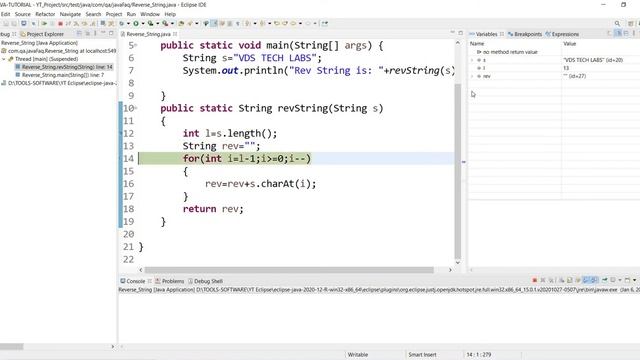This screenshot has width=640, height=360.
Task: Toggle Show Logical Structure in Variables view
Action: (x=618, y=33)
